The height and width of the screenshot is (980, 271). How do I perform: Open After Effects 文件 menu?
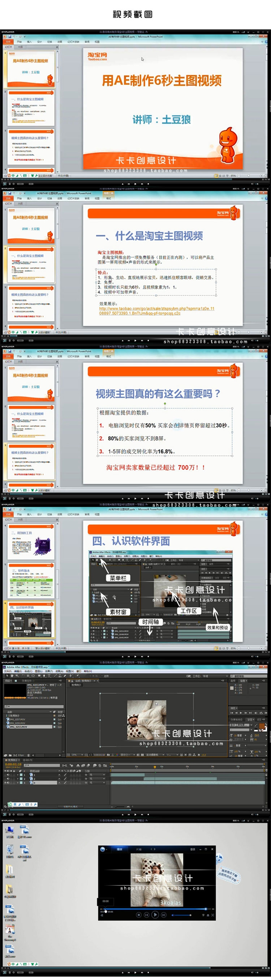(x=8, y=671)
